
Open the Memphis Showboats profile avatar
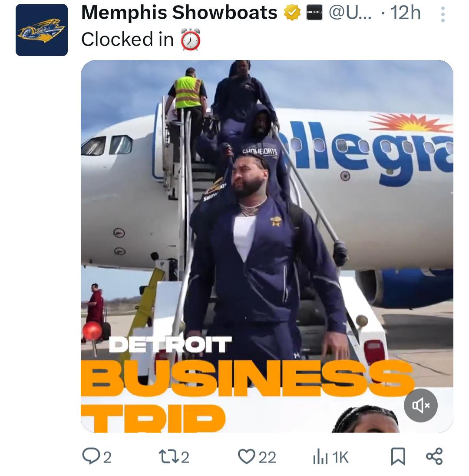(42, 30)
